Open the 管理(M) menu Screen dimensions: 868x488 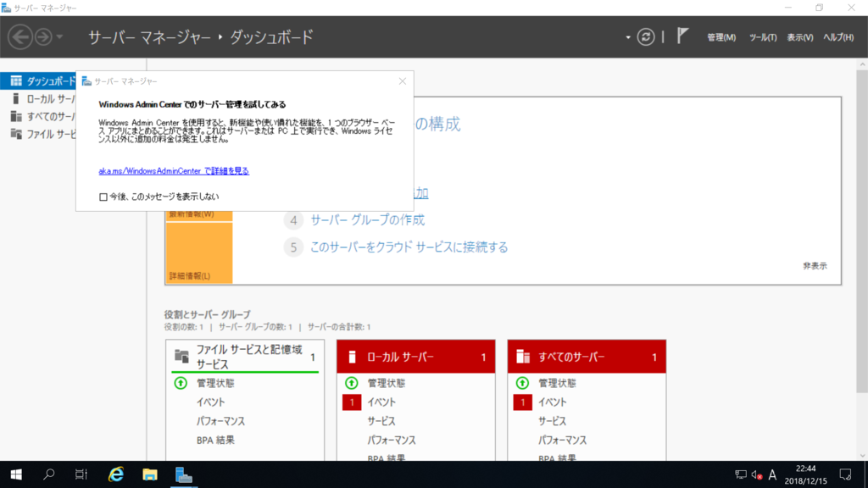click(x=721, y=37)
